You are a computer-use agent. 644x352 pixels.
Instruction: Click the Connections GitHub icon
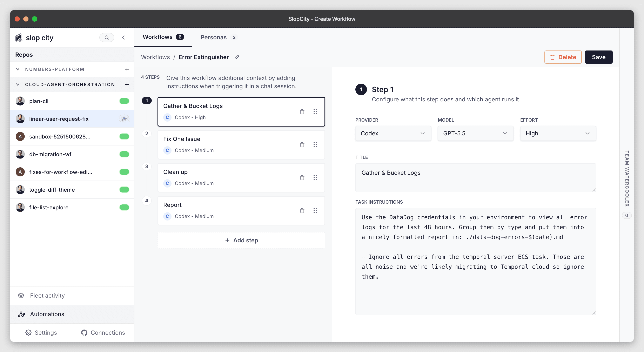point(84,332)
